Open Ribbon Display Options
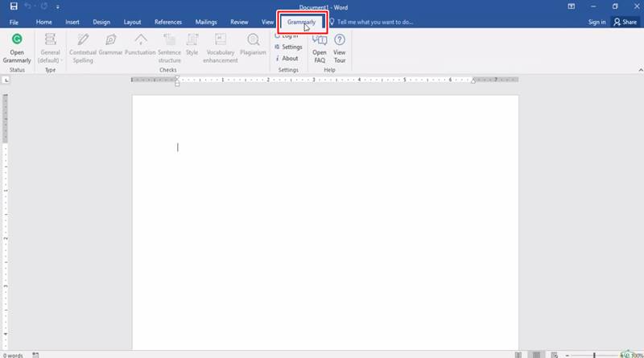 572,6
